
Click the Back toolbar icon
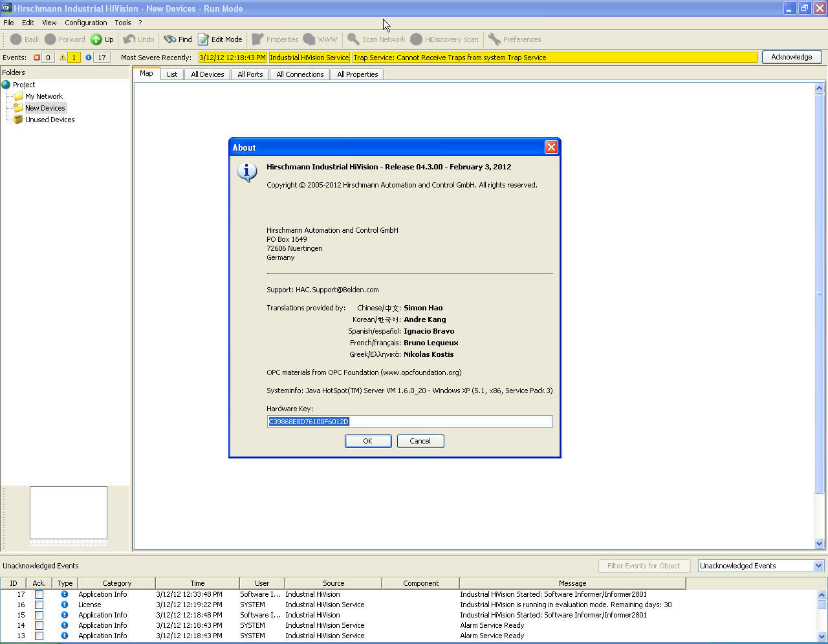[16, 39]
